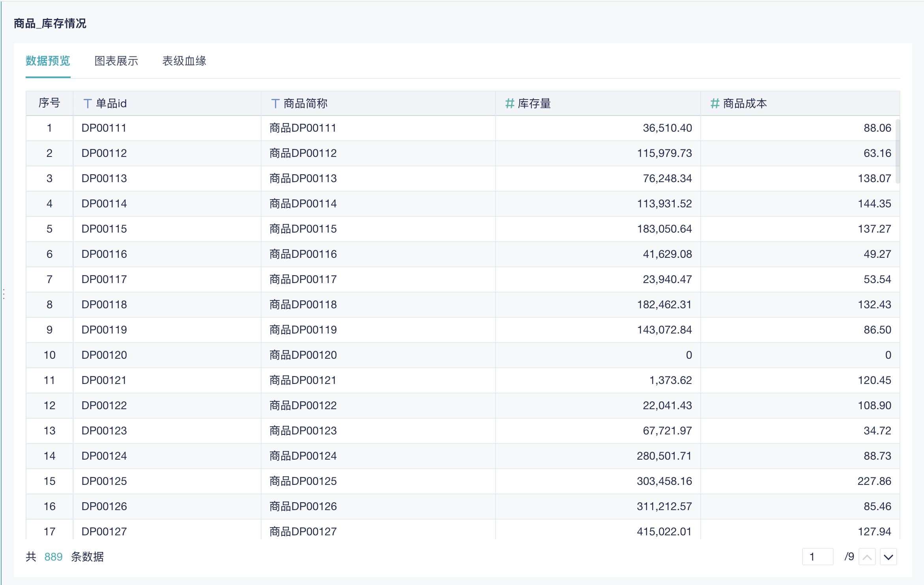Click the 库存量 column header
Screen dimensions: 924x585
click(534, 104)
